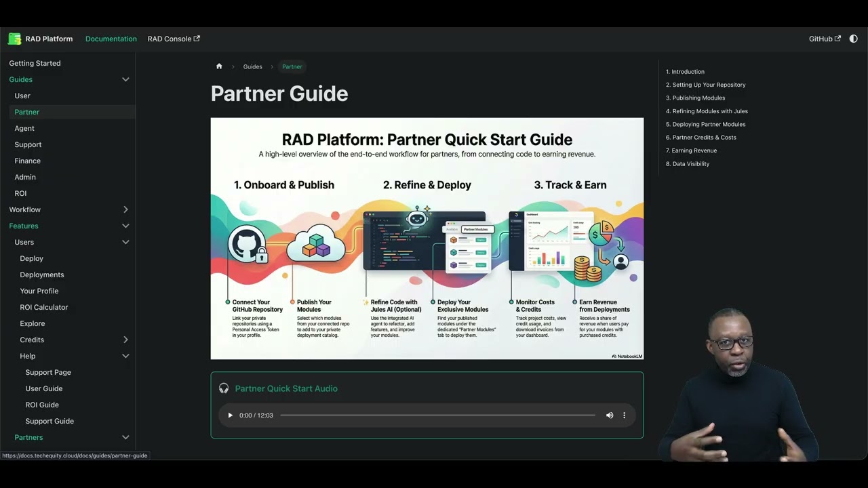Viewport: 868px width, 488px height.
Task: Play the Partner Quick Start Audio
Action: [x=230, y=415]
